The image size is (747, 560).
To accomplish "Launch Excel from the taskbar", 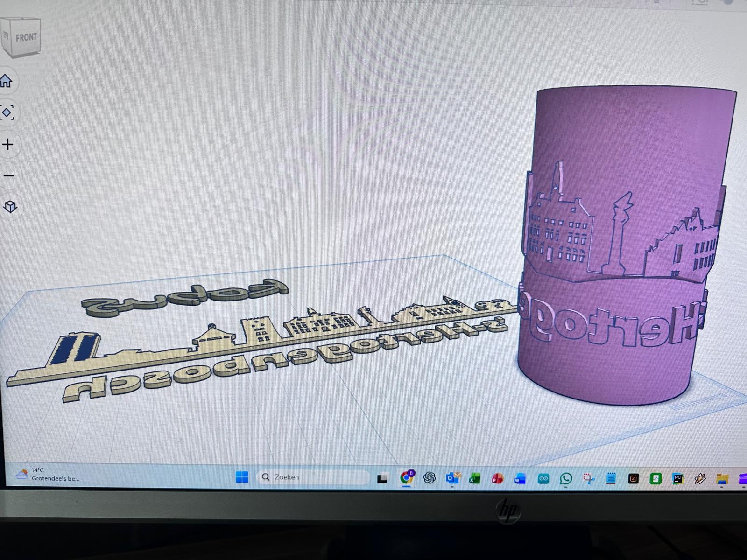I will [x=474, y=478].
